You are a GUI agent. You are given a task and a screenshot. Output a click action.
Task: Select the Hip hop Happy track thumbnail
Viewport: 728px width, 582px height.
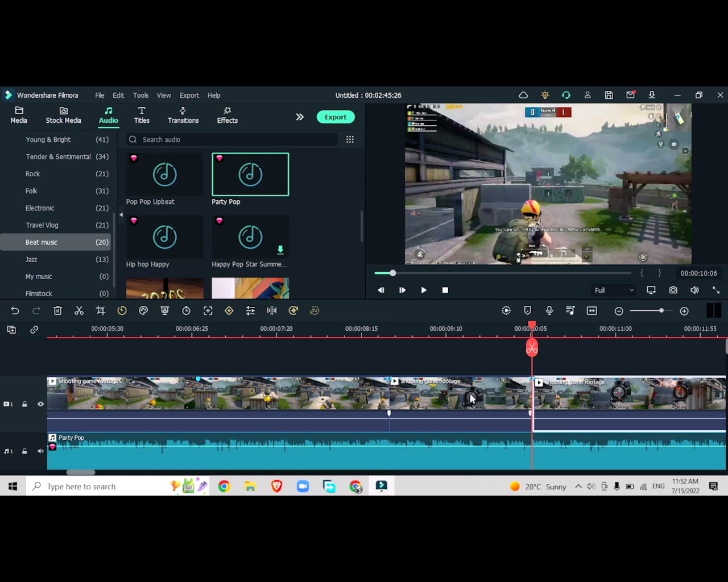click(165, 237)
